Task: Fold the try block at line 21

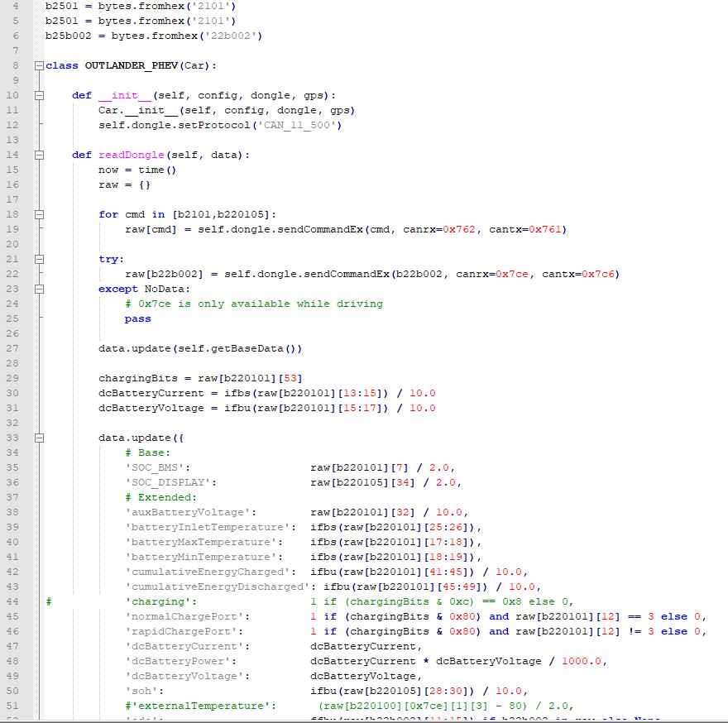Action: click(x=39, y=259)
